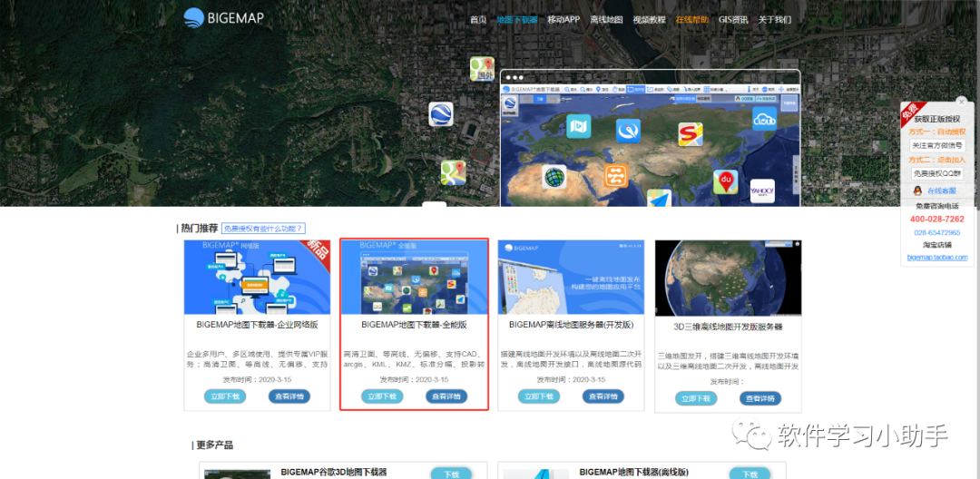Click the Baidu du map pin icon
This screenshot has width=980, height=479.
pyautogui.click(x=726, y=182)
